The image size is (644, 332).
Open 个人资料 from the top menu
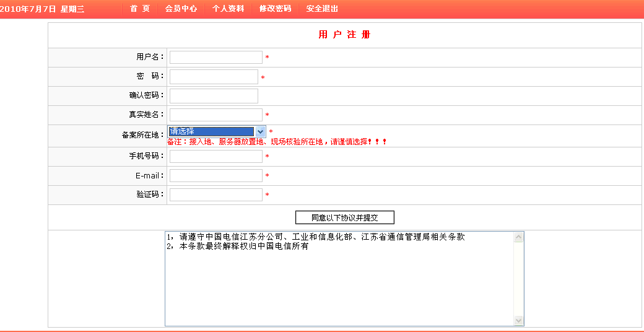(228, 9)
